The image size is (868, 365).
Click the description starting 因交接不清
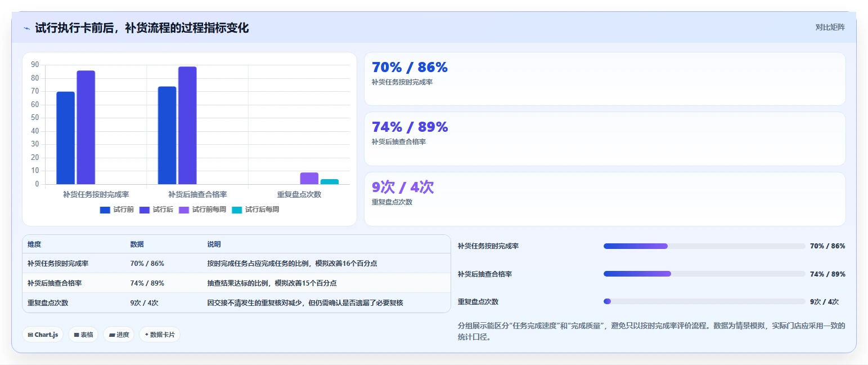(305, 302)
